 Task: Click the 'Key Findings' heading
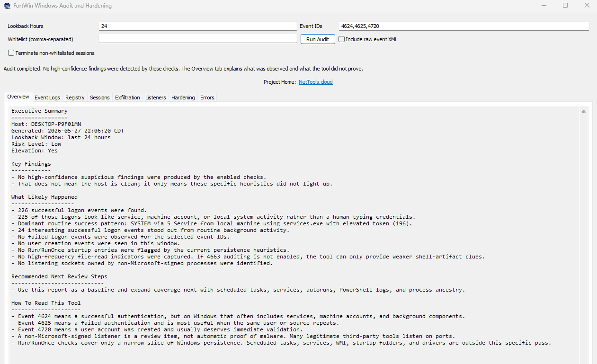coord(31,164)
